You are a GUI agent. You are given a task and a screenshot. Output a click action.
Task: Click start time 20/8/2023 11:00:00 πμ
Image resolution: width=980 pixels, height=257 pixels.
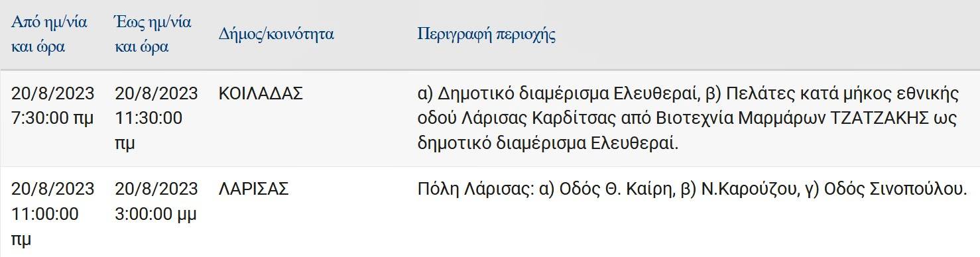coord(53,214)
